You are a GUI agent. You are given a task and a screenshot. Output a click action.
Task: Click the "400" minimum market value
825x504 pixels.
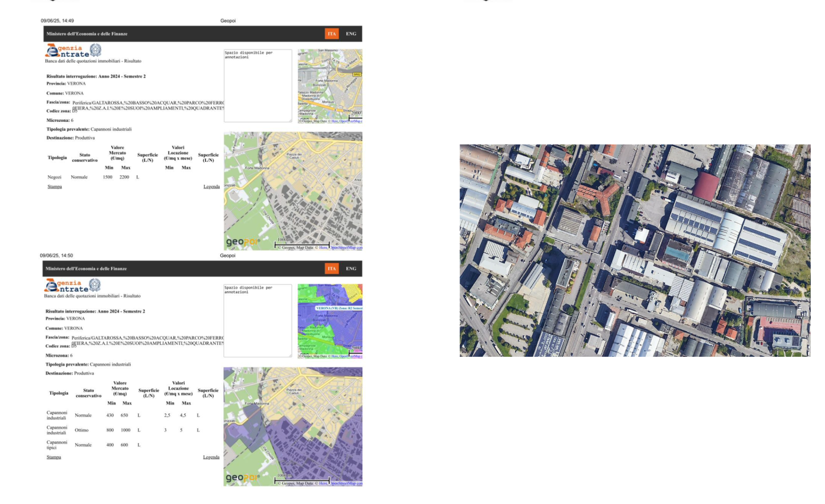pos(110,445)
